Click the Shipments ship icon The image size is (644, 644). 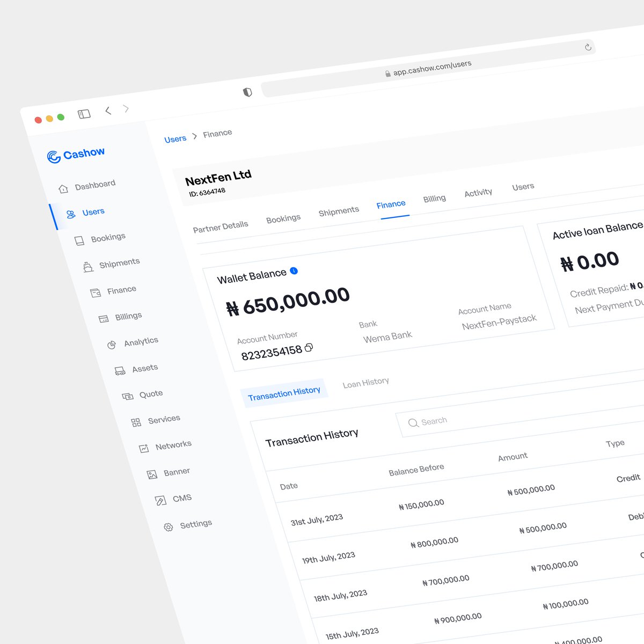tap(88, 267)
